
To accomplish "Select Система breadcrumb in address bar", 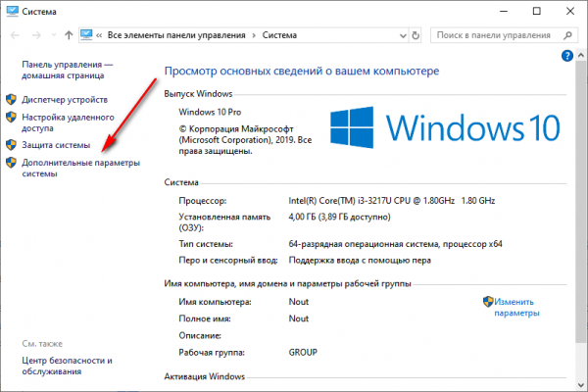I will coord(279,35).
